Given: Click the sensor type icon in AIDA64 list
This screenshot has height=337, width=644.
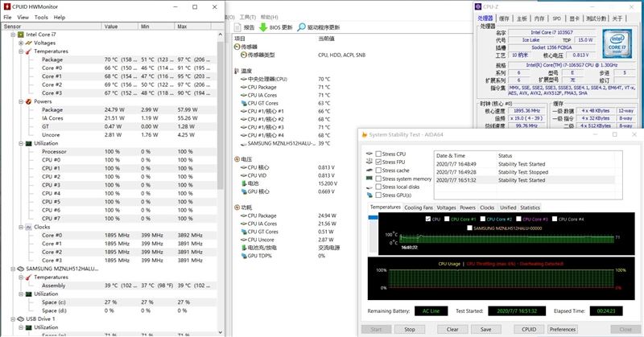Looking at the screenshot, I should point(244,55).
